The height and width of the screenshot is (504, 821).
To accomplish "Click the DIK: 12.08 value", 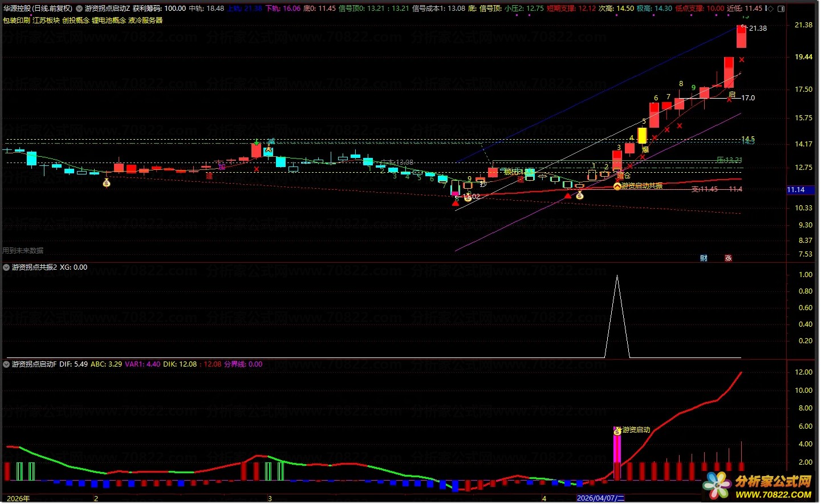I will [180, 364].
